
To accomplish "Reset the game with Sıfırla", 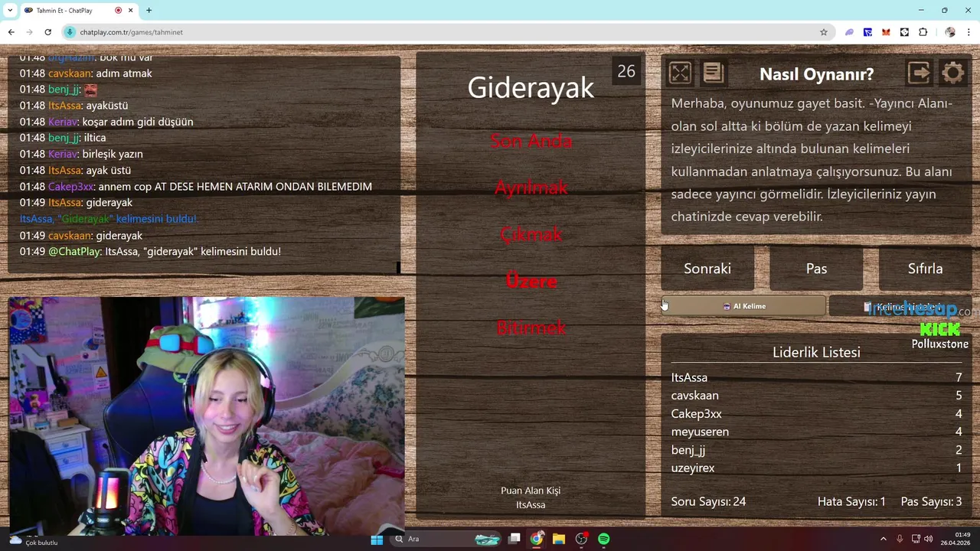I will click(925, 269).
